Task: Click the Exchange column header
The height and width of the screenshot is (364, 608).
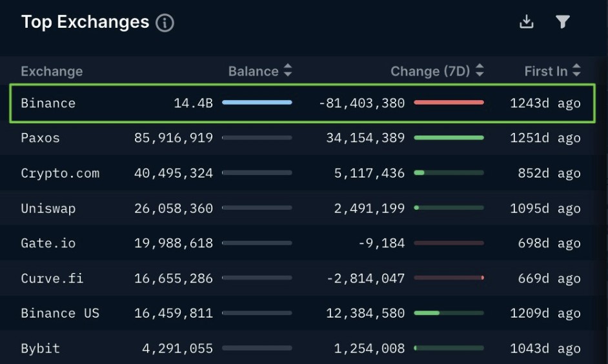Action: tap(52, 71)
